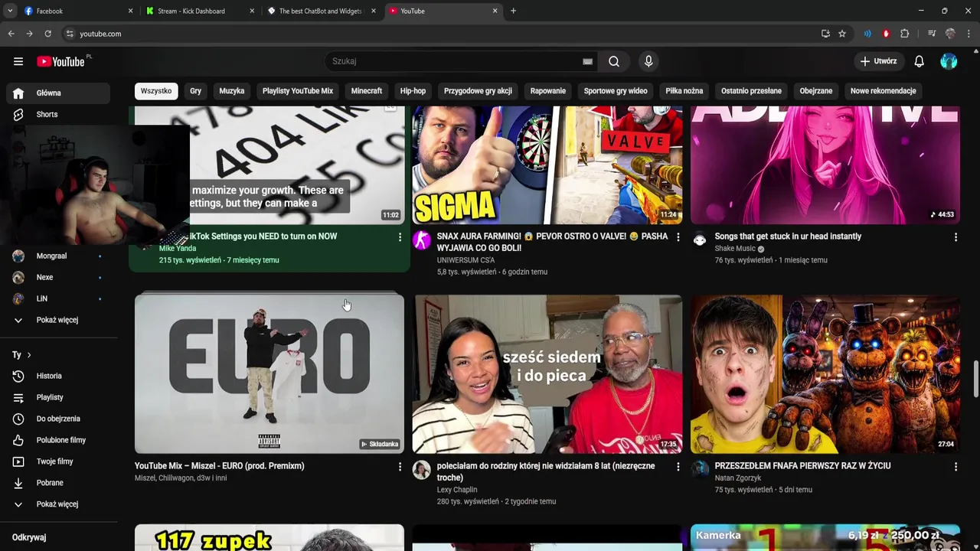Open the on-screen keyboard icon in search
The height and width of the screenshot is (551, 980).
coord(587,61)
